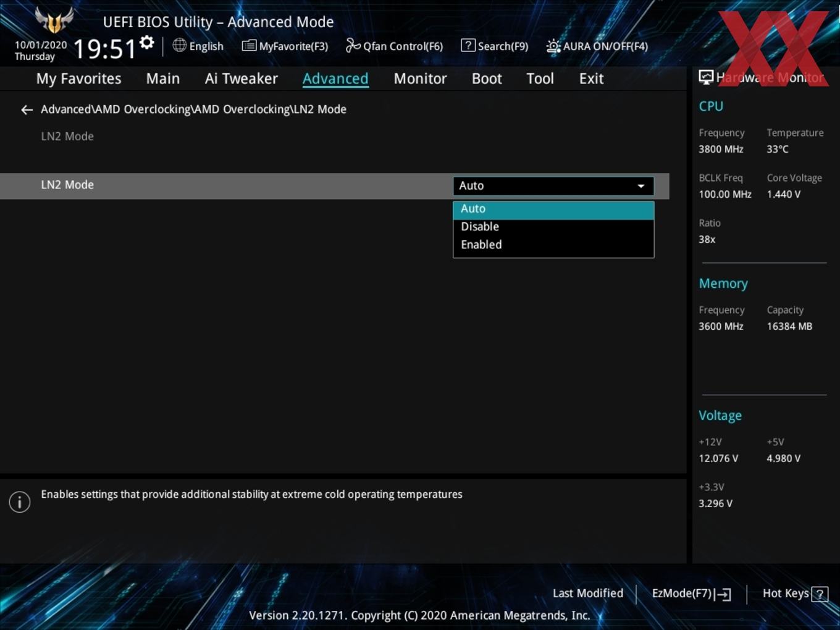This screenshot has width=840, height=630.
Task: Click the globe language icon
Action: click(x=179, y=45)
